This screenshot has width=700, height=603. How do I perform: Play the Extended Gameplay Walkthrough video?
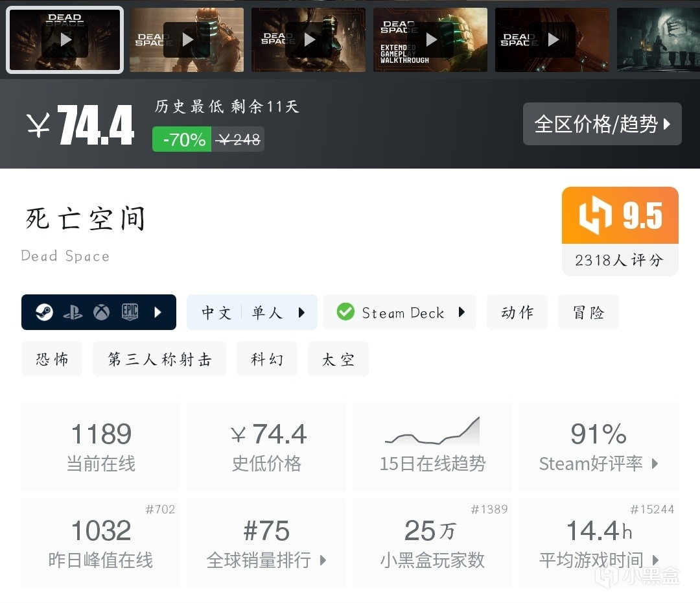(x=430, y=40)
